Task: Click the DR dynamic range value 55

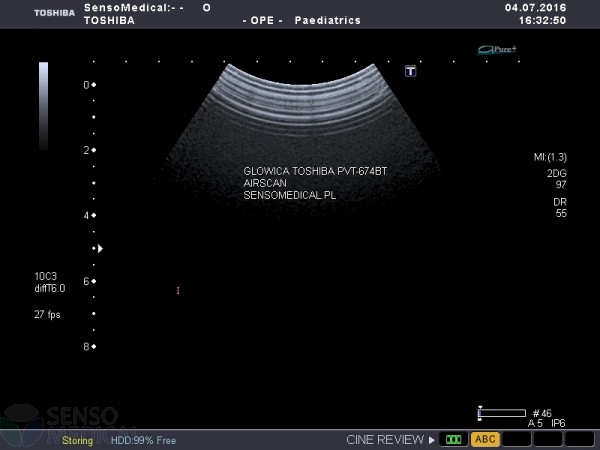Action: pos(560,214)
